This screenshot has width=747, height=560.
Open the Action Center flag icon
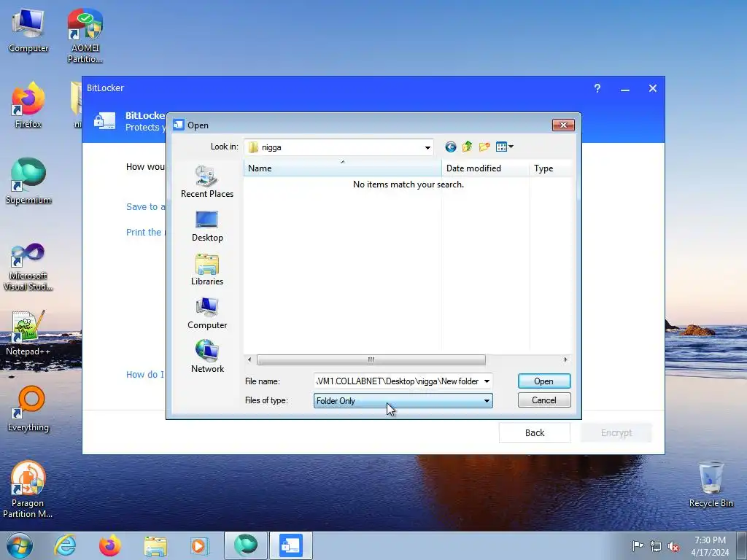[x=638, y=546]
